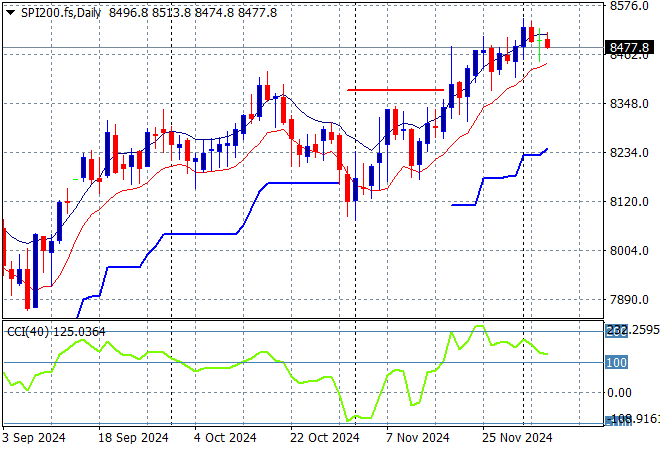Select the CCI 100 level marker
This screenshot has width=660, height=450.
click(616, 362)
